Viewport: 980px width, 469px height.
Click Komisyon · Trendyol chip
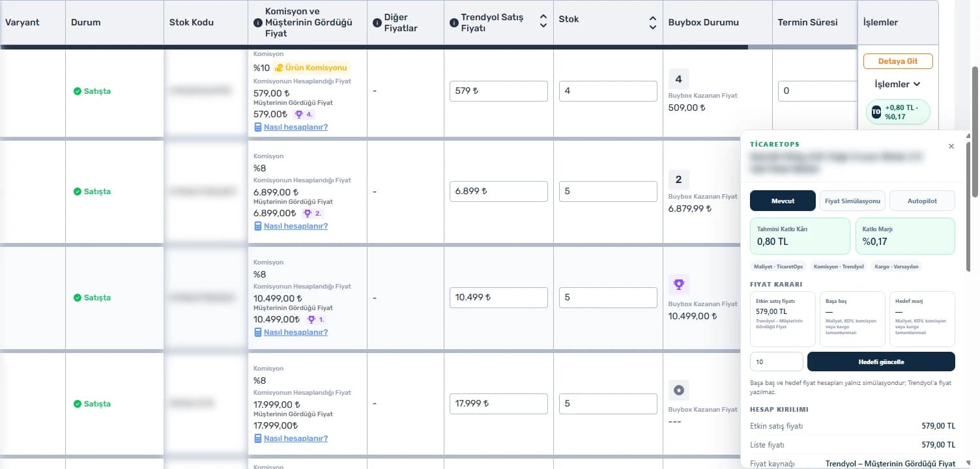click(839, 266)
